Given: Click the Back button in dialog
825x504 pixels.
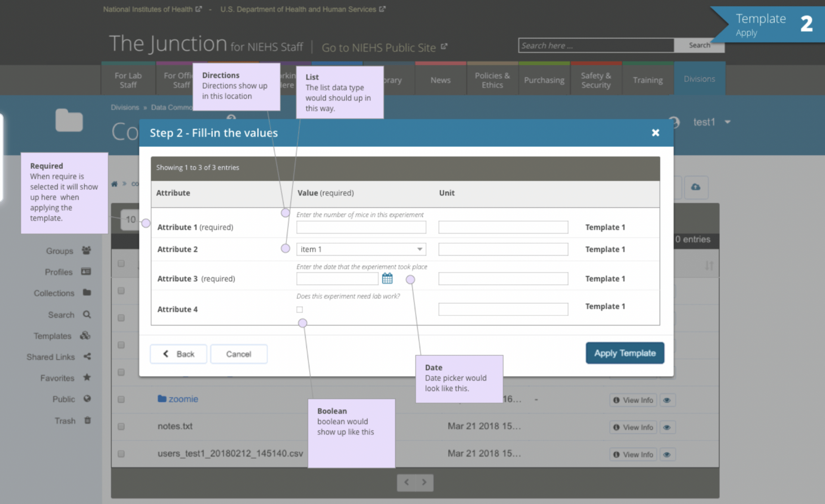Looking at the screenshot, I should click(178, 354).
